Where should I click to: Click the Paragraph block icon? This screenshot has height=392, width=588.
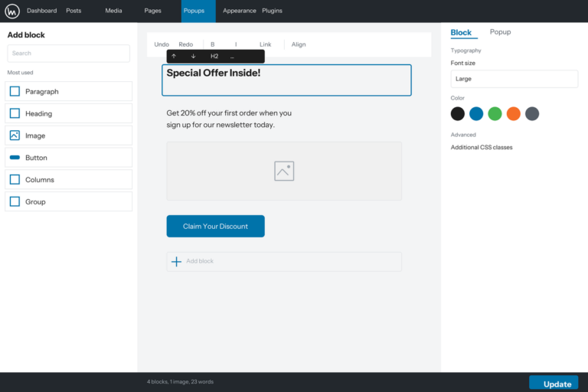tap(15, 91)
